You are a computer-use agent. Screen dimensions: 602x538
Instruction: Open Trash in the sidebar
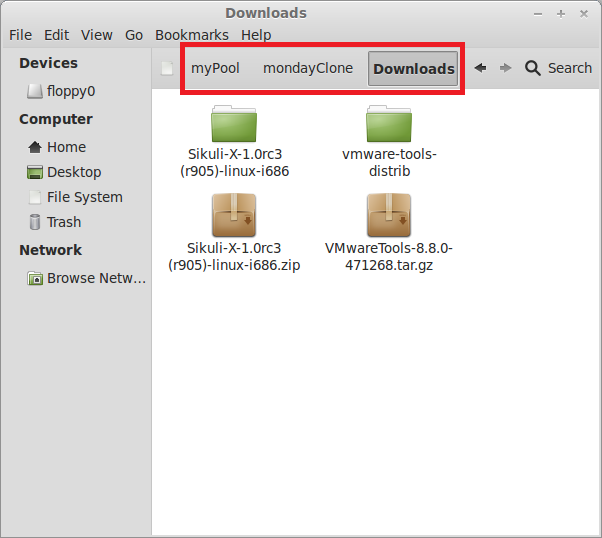point(54,222)
